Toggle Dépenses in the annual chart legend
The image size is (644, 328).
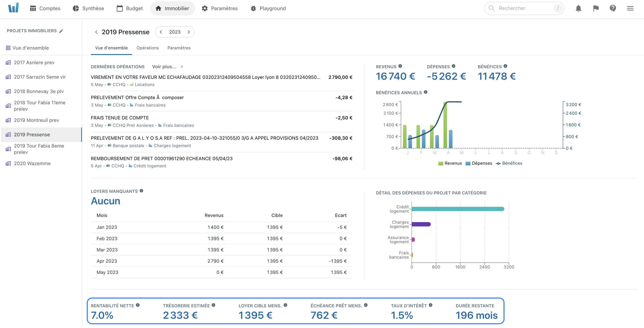click(479, 163)
